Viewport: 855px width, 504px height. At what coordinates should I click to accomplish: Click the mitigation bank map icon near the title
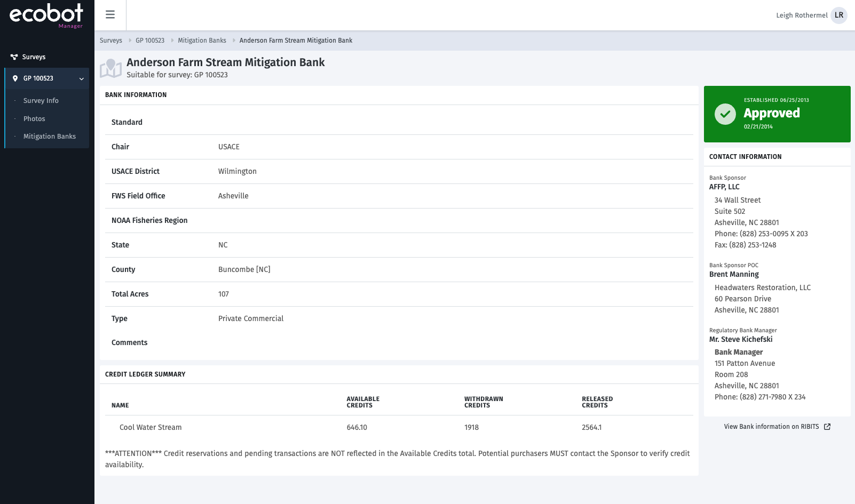(x=110, y=67)
